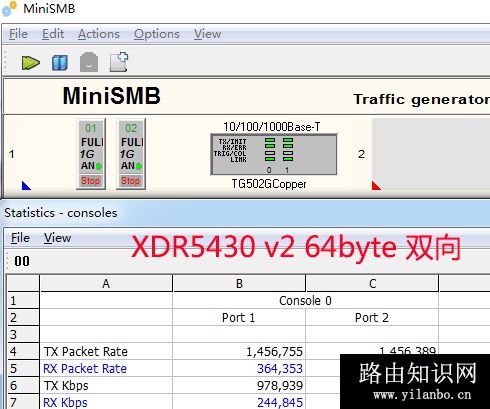Select port 02 card header
The width and height of the screenshot is (490, 409).
tap(131, 128)
